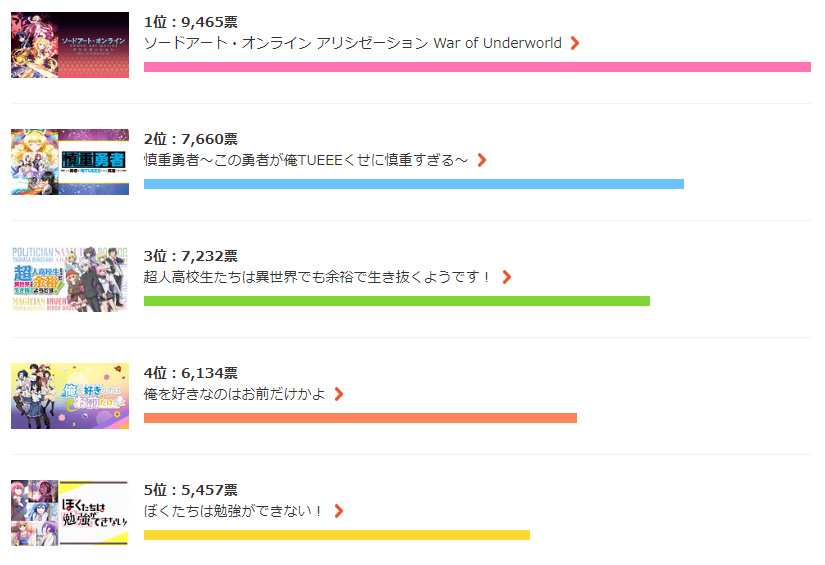Click the chevron after ぼくたちは勉強ができない！
The image size is (825, 565).
339,511
